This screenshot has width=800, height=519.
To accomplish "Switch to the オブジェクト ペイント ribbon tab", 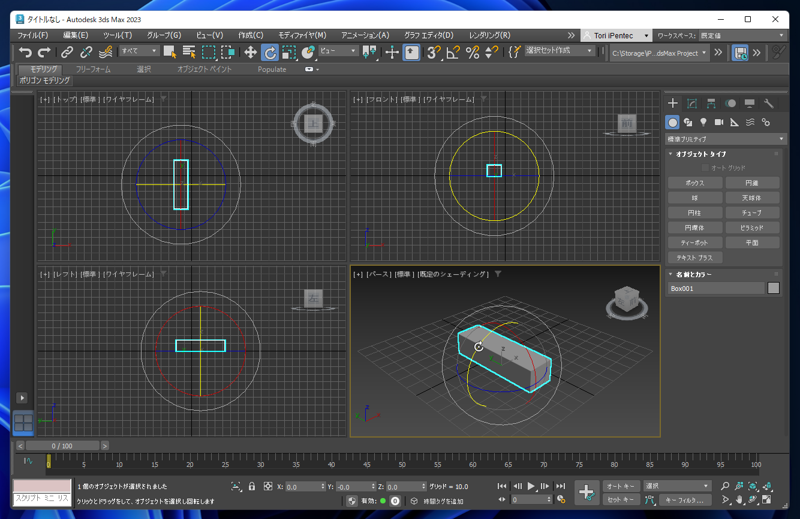I will coord(204,69).
